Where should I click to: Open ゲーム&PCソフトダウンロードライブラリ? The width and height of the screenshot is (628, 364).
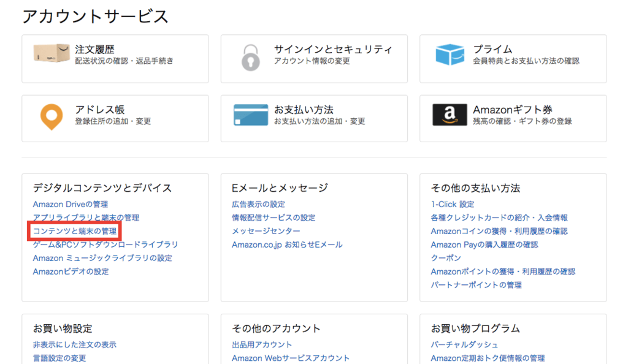105,245
